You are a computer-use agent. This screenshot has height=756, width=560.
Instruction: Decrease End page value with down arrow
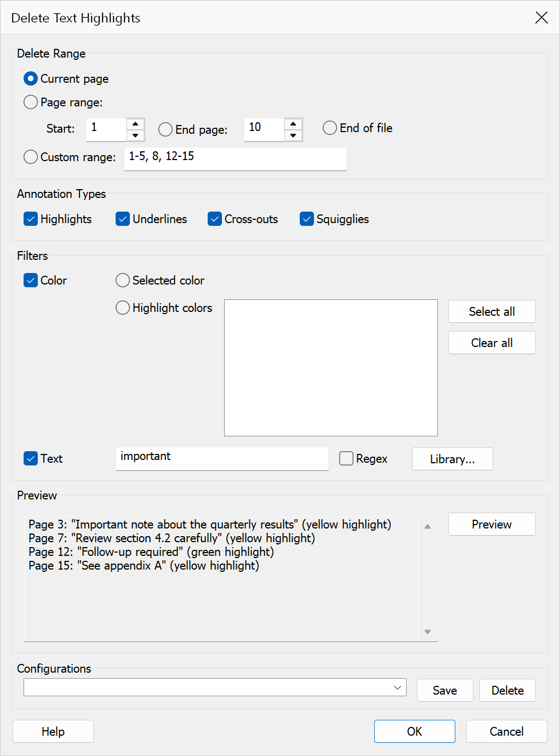click(293, 135)
